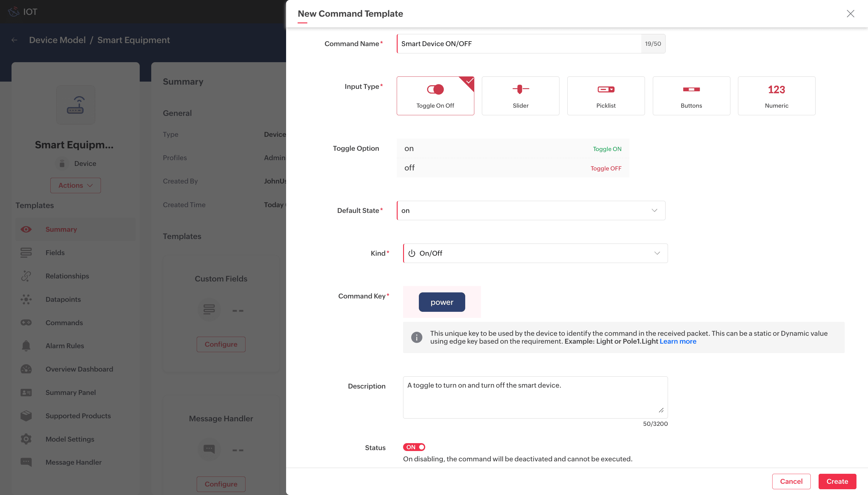
Task: Open Supported Products section
Action: [75, 416]
